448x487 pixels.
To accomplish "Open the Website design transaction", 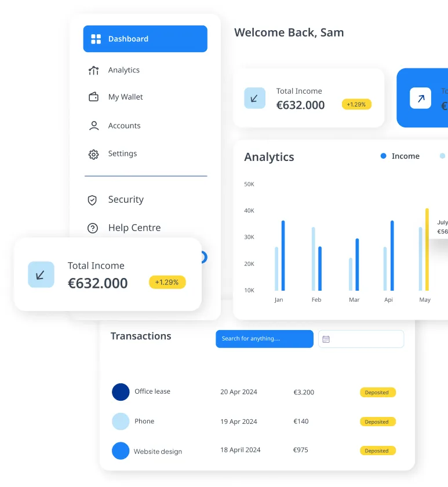I will click(158, 451).
